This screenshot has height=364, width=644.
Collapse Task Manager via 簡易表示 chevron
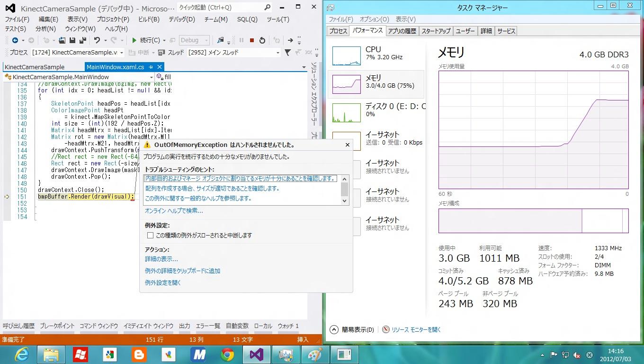(x=334, y=329)
